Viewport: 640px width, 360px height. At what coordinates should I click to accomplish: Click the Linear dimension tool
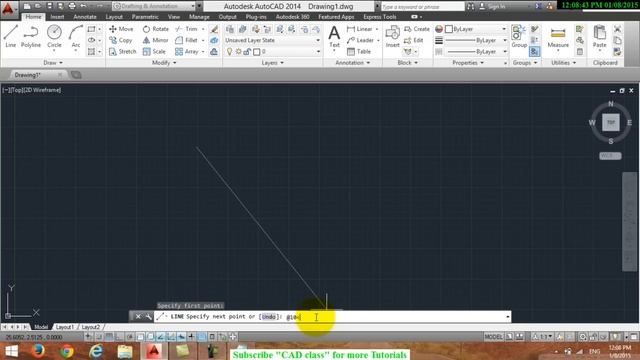(x=360, y=29)
